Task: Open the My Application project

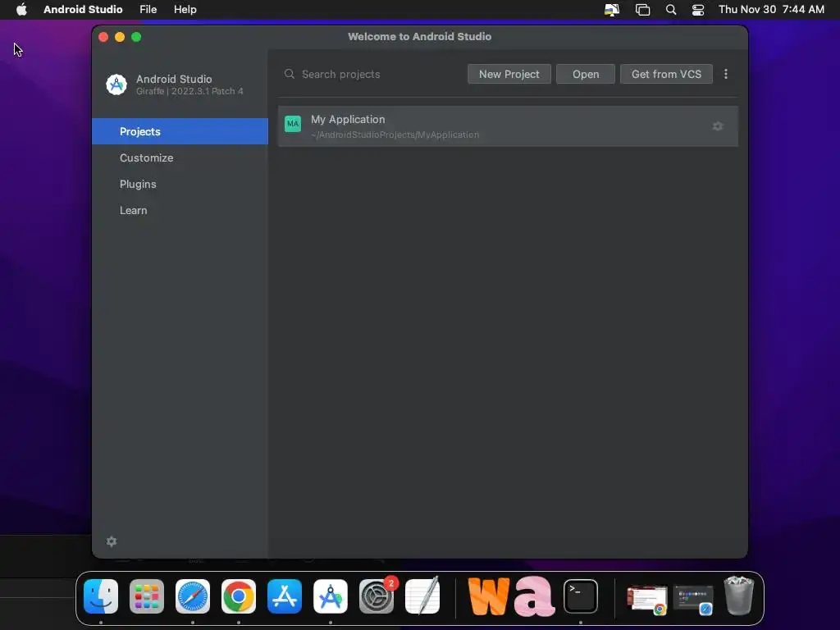Action: pyautogui.click(x=508, y=126)
